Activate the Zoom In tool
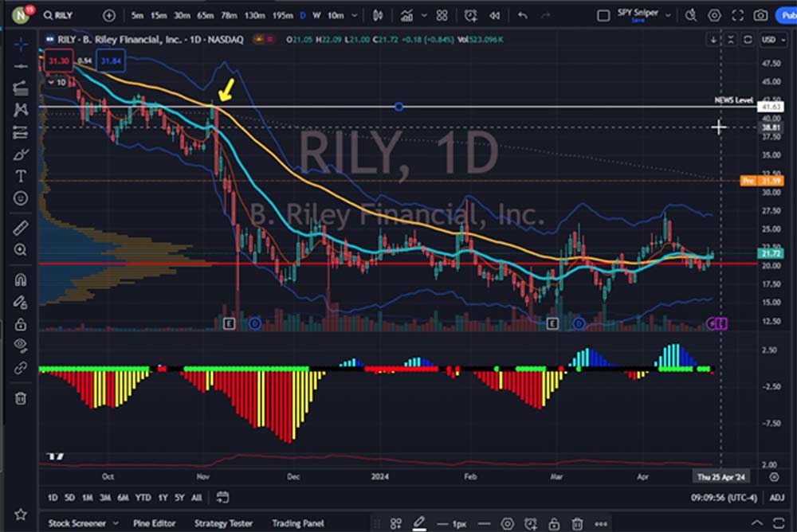 coord(21,250)
